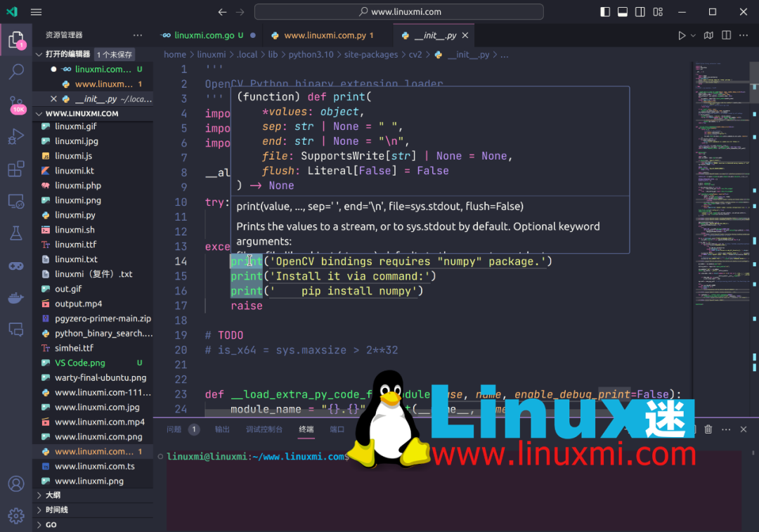Click breadcrumb linuxmi
The image size is (759, 532).
click(x=211, y=55)
